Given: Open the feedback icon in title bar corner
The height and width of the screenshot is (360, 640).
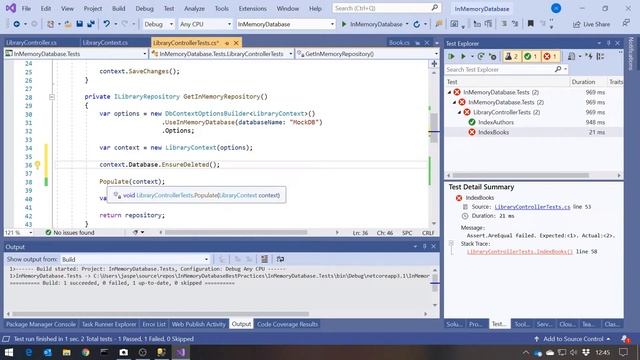Looking at the screenshot, I should [x=626, y=23].
